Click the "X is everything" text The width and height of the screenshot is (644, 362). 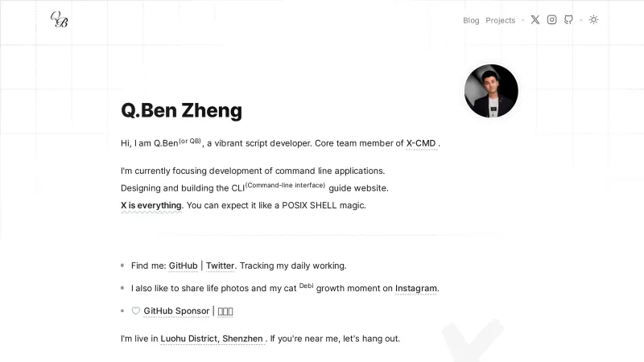click(x=151, y=205)
